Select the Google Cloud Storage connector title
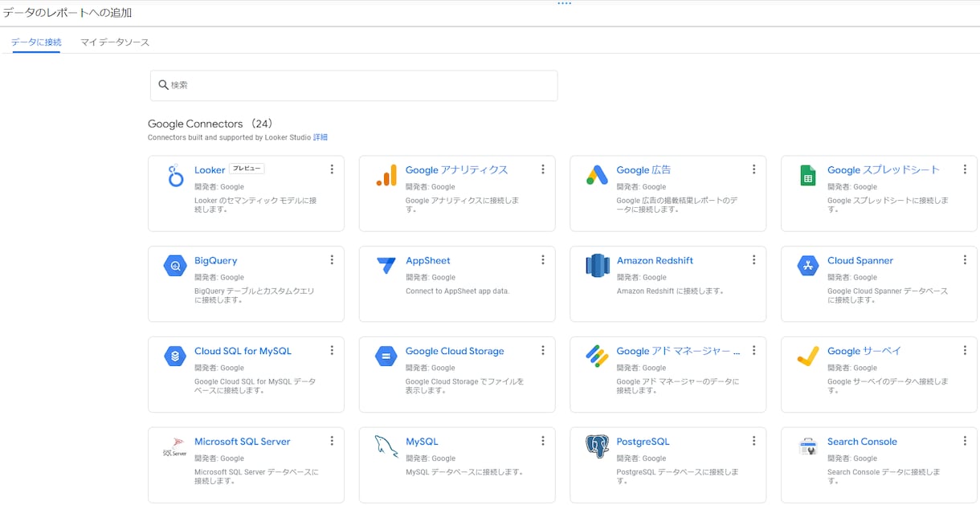980x505 pixels. coord(455,352)
